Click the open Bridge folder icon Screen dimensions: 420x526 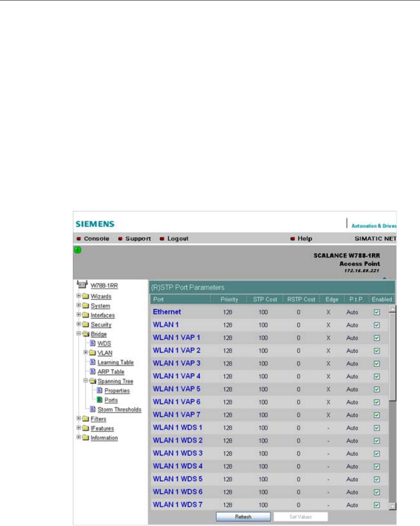[x=86, y=334]
